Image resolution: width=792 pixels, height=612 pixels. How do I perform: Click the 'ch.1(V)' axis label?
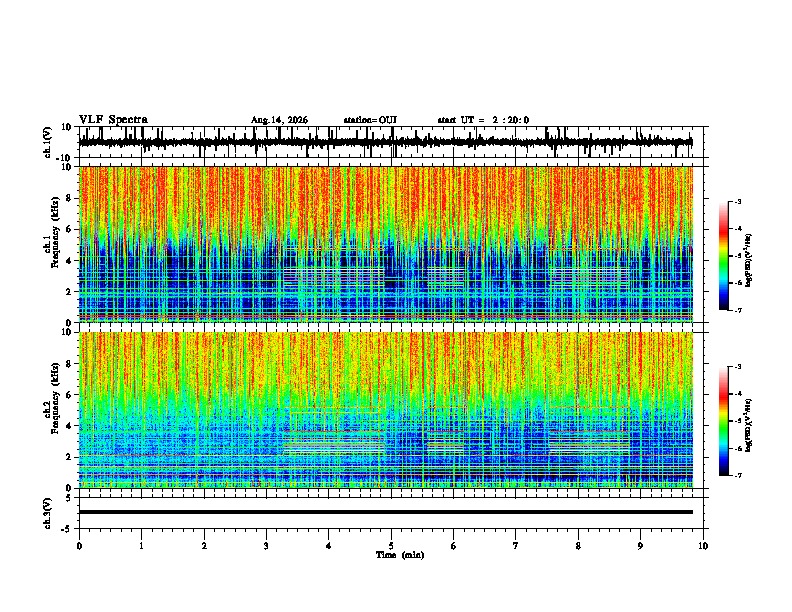(48, 142)
